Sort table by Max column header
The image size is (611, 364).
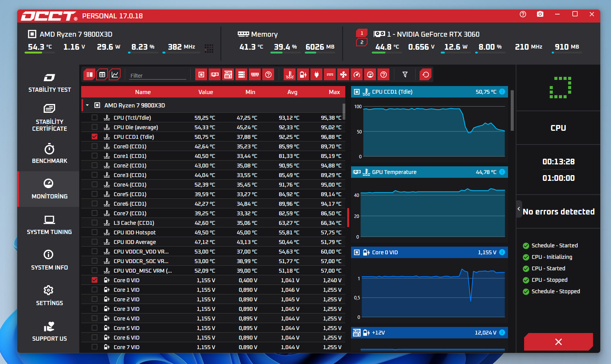334,92
